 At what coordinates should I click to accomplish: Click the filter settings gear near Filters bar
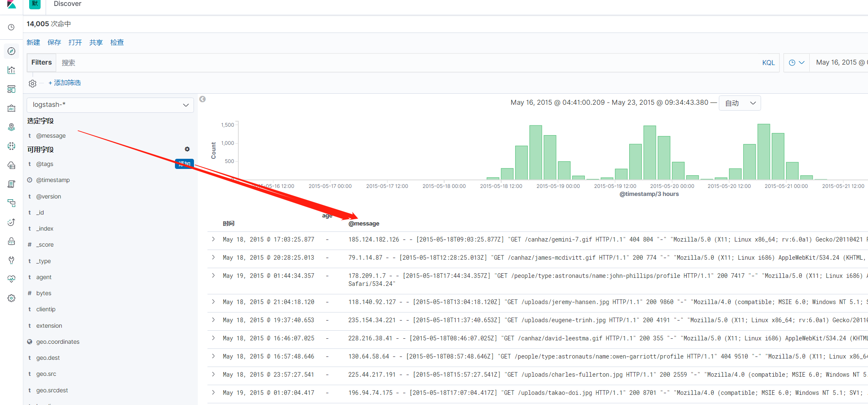[33, 83]
